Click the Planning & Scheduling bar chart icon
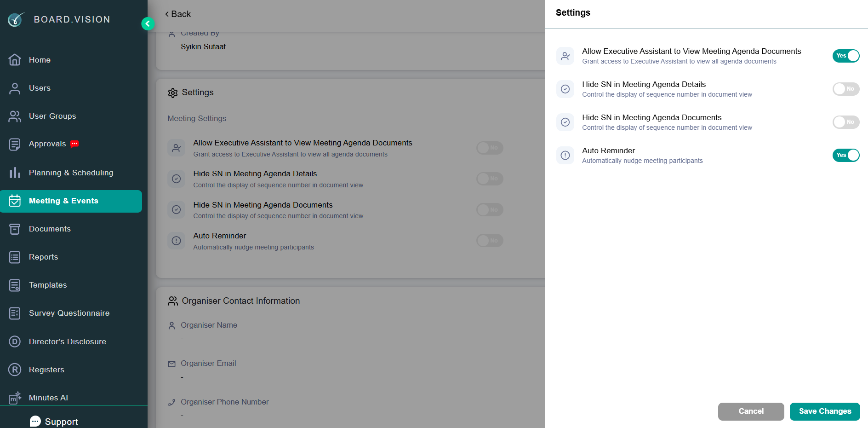Viewport: 868px width, 428px height. click(x=15, y=173)
